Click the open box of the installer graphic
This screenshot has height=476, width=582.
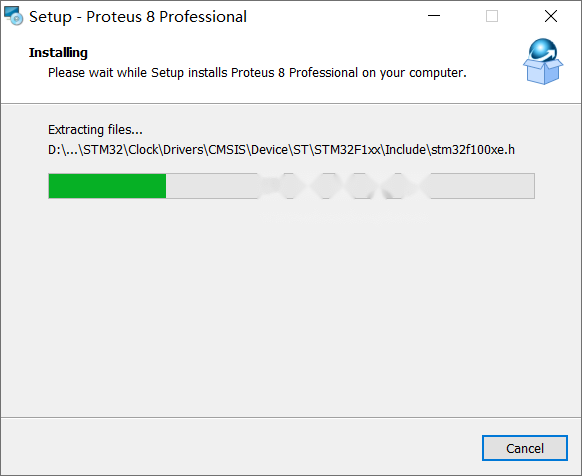543,71
